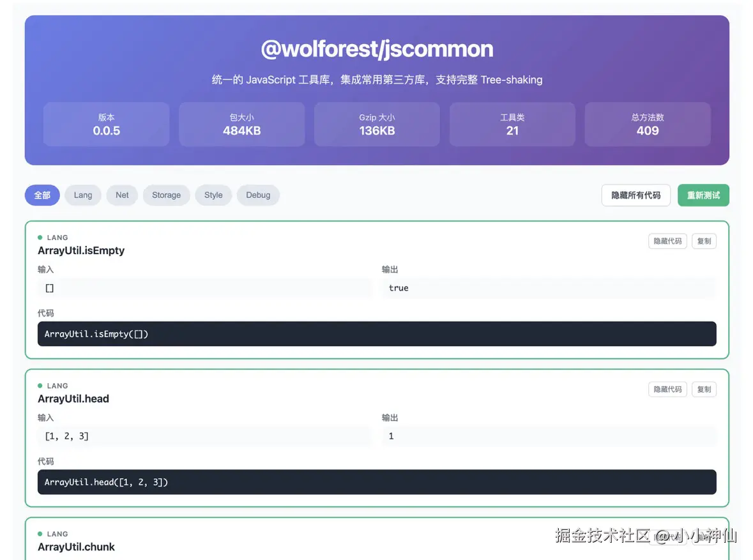Click the LANG tag on ArrayUtil.chunk card
753x560 pixels.
tap(57, 534)
